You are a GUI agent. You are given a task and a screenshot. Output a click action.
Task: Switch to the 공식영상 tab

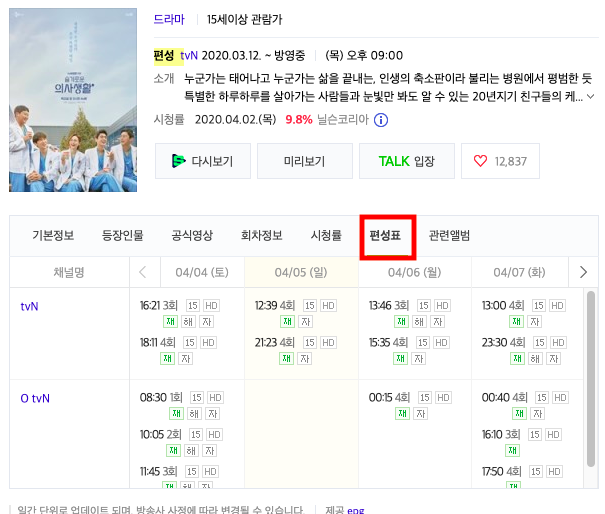192,235
